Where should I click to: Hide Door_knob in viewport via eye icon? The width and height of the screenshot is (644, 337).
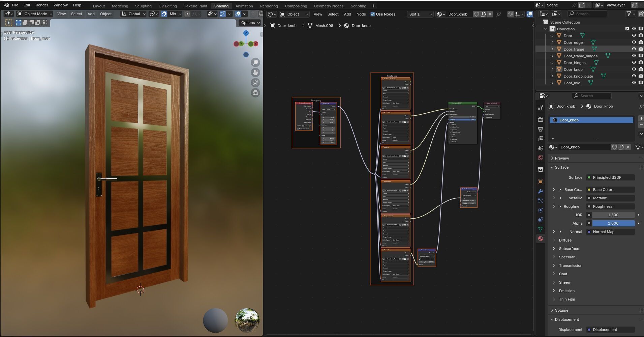tap(634, 69)
